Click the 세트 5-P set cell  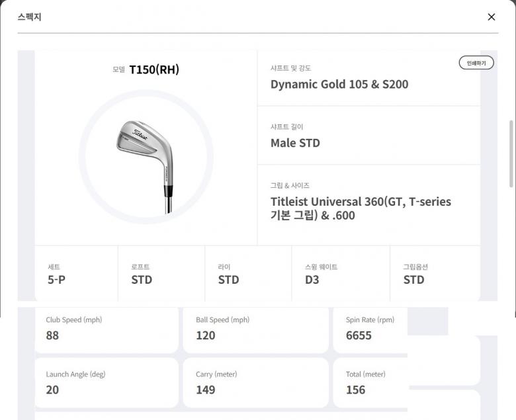coord(75,274)
